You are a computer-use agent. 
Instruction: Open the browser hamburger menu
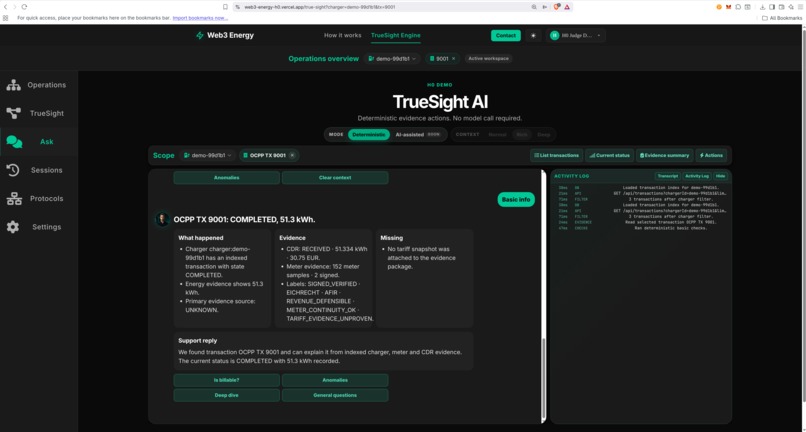(x=800, y=7)
